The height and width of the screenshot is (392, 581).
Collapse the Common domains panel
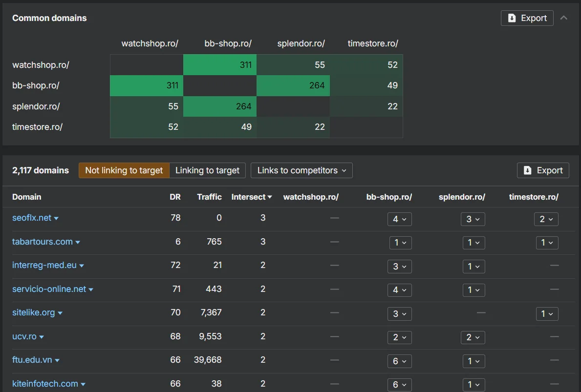pyautogui.click(x=563, y=18)
